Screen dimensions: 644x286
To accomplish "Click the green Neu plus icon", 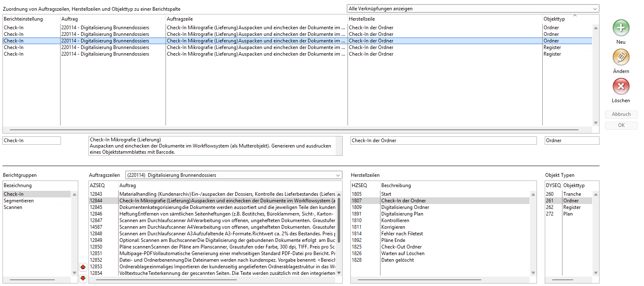I will tap(621, 28).
